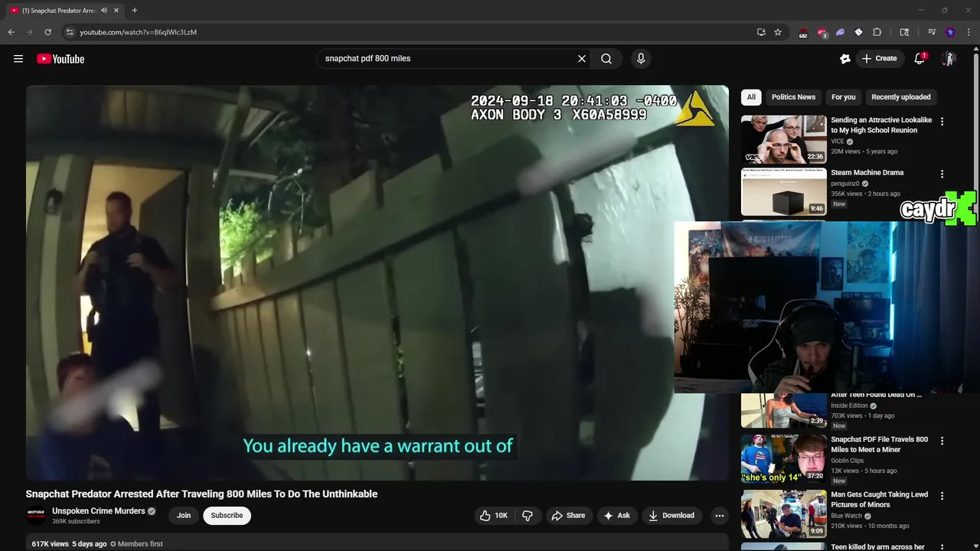
Task: Open the media controls music-note icon
Action: tap(932, 32)
